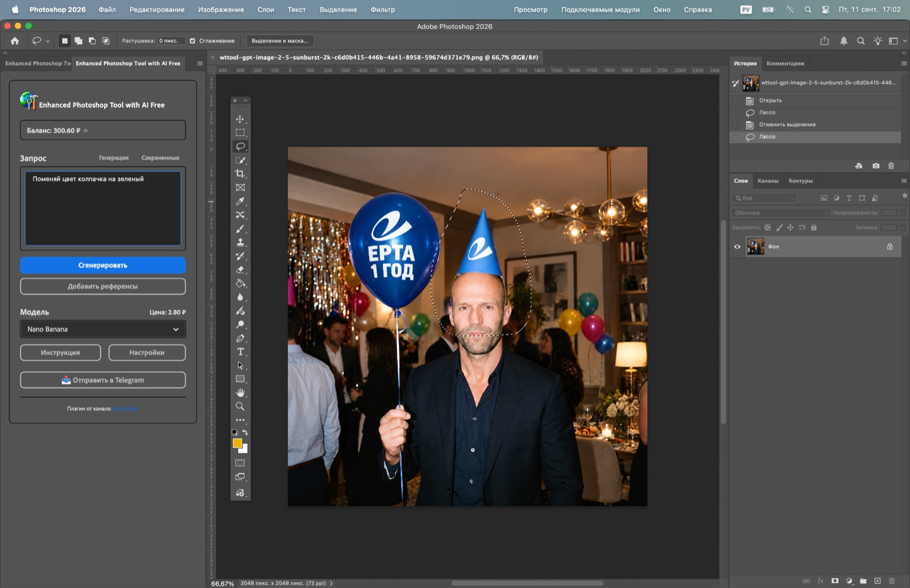Image resolution: width=910 pixels, height=588 pixels.
Task: Select the Horizontal Type tool
Action: point(240,351)
